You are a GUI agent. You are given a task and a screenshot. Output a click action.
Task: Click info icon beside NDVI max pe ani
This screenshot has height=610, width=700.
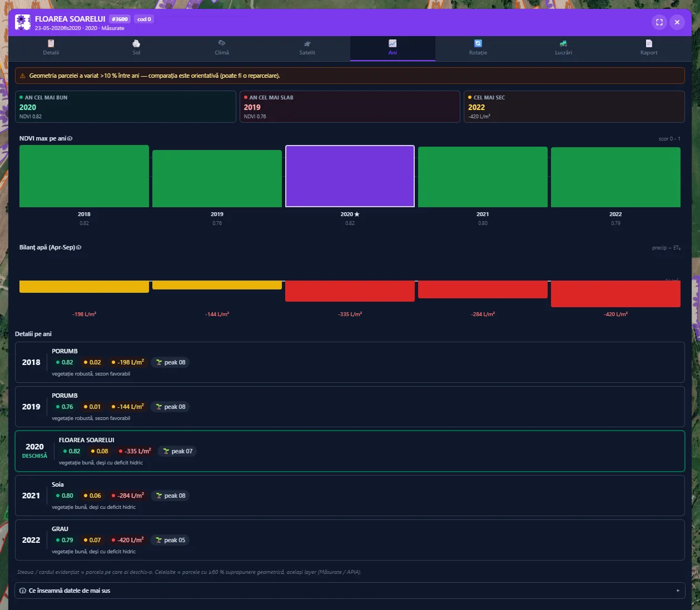pos(70,138)
